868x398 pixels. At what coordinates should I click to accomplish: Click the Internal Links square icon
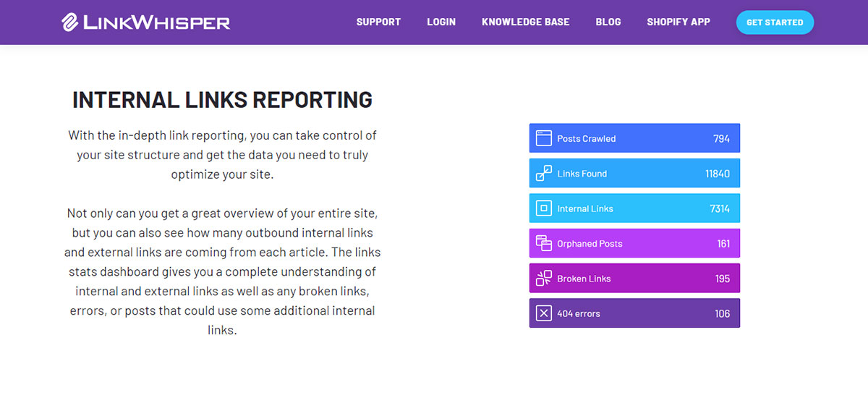tap(543, 208)
